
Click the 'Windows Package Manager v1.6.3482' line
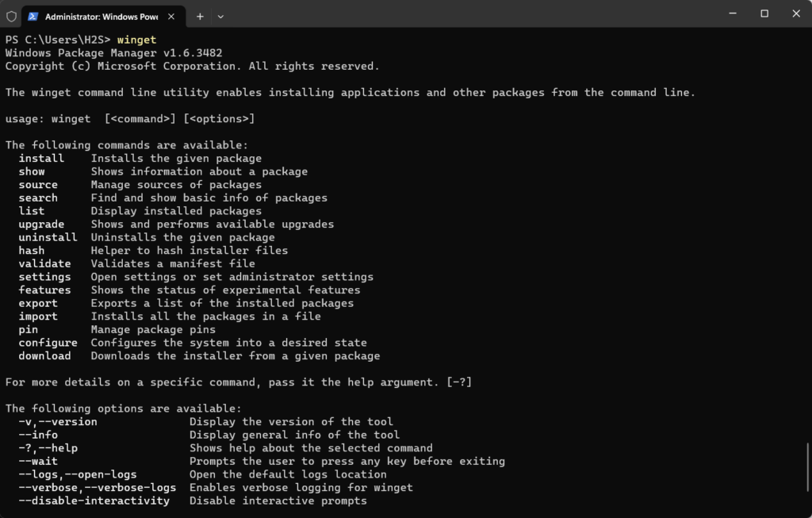(114, 53)
